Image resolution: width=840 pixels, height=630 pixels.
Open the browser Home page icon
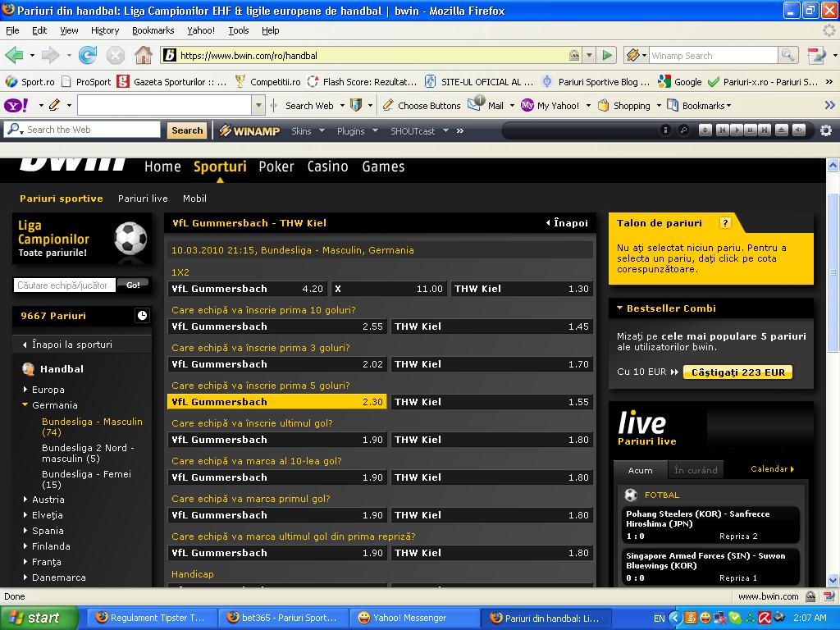[x=143, y=55]
